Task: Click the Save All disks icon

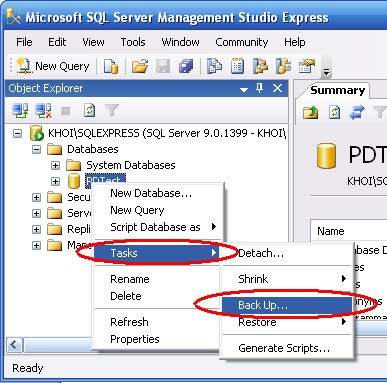Action: pyautogui.click(x=186, y=66)
